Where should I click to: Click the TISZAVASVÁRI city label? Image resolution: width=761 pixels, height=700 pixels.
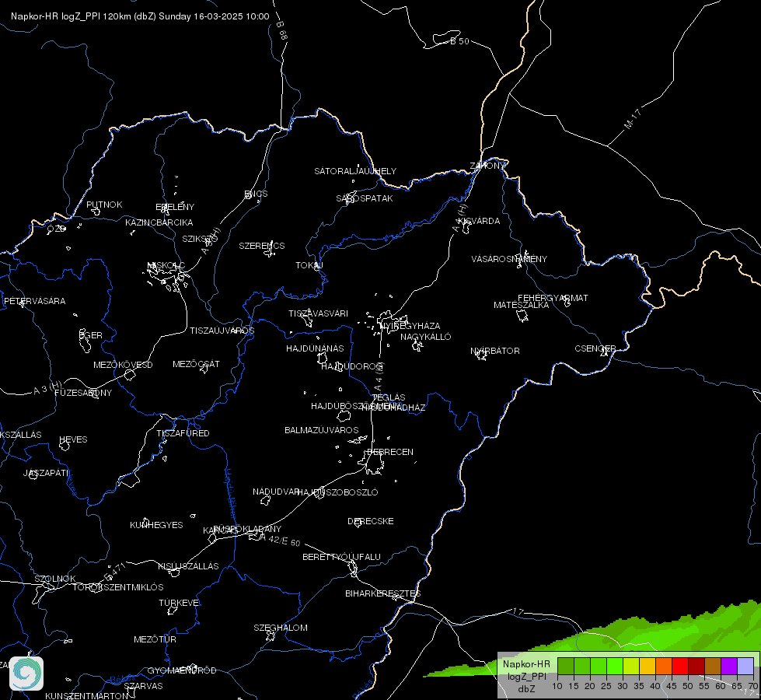tap(319, 313)
